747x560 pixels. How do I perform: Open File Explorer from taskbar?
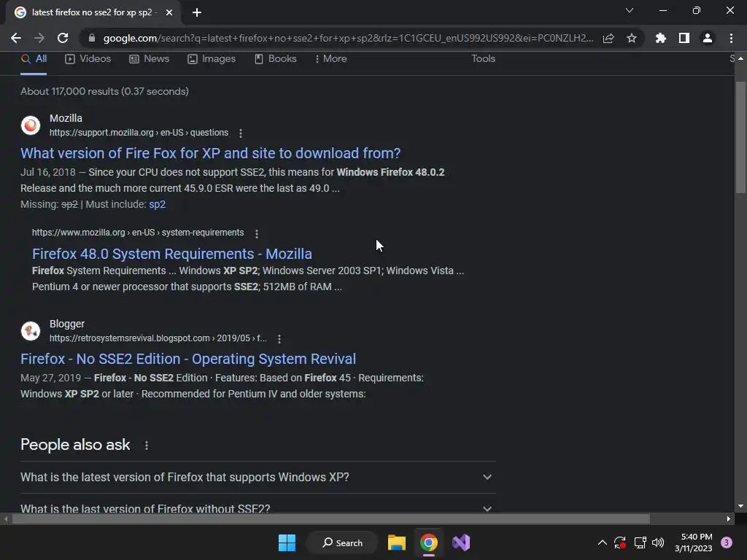pos(396,542)
